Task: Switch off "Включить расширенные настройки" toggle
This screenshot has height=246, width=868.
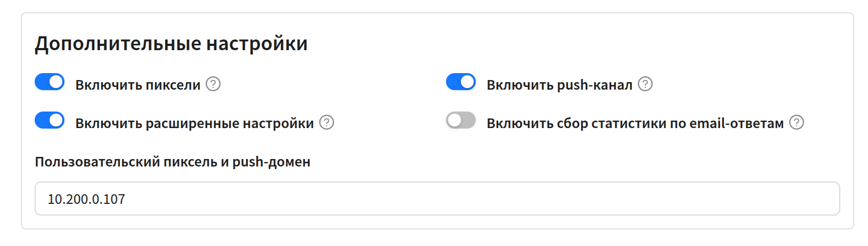Action: [x=50, y=121]
